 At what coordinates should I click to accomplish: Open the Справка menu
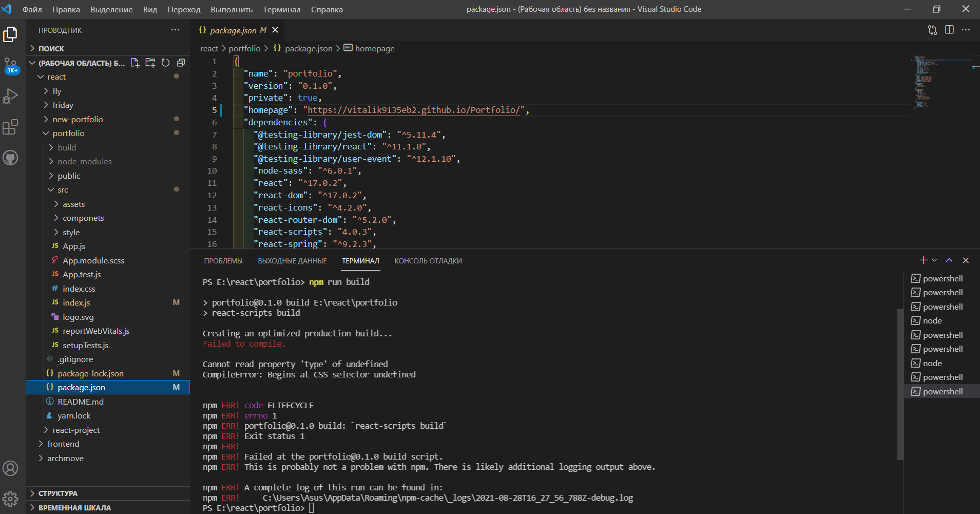click(x=326, y=9)
